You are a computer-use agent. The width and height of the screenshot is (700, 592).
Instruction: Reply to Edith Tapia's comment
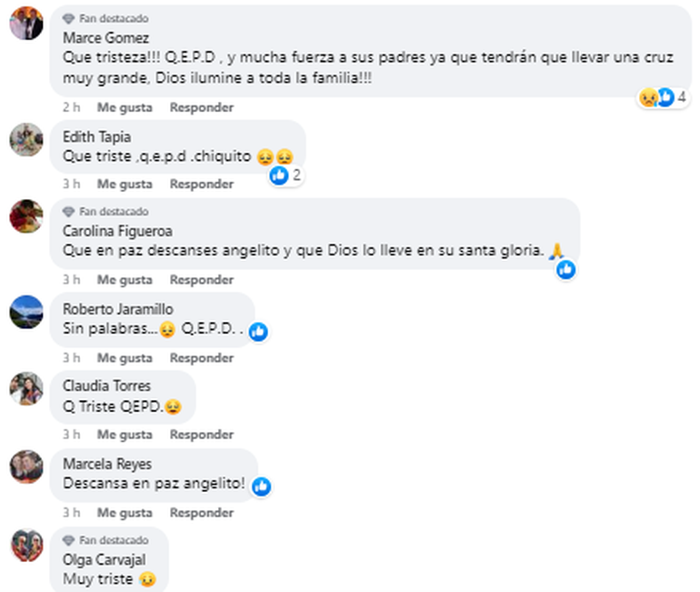tap(202, 184)
